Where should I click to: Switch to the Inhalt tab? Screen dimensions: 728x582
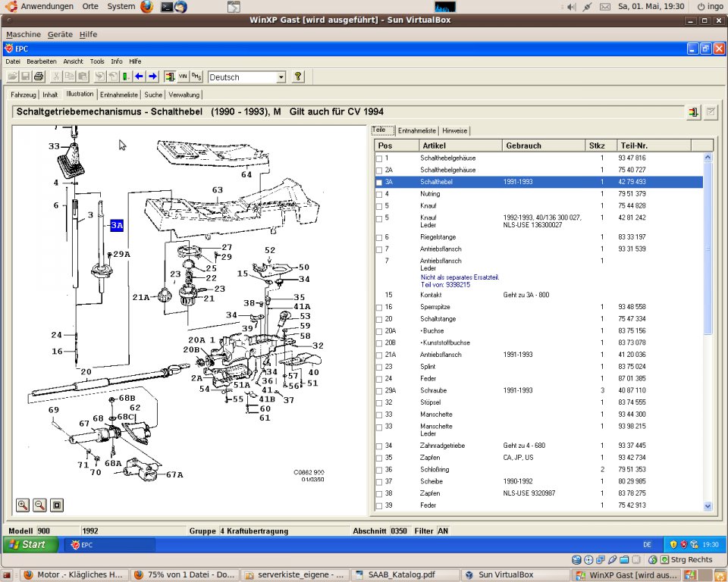pyautogui.click(x=50, y=95)
